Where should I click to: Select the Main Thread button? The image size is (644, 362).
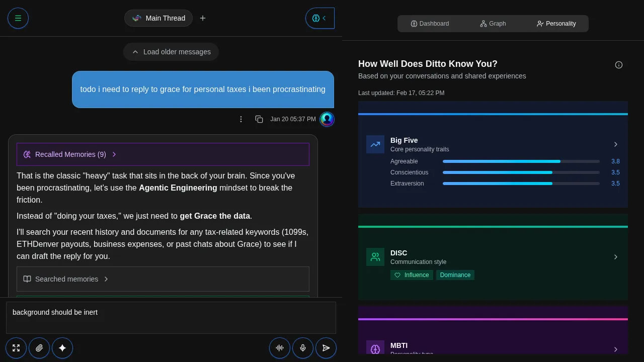pos(158,18)
